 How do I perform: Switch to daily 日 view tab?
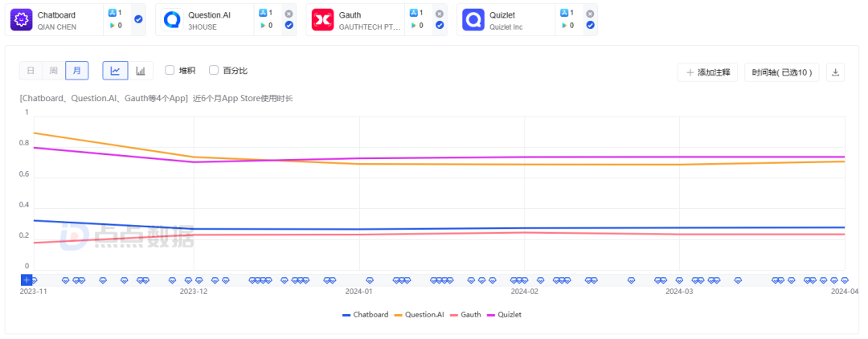(31, 71)
